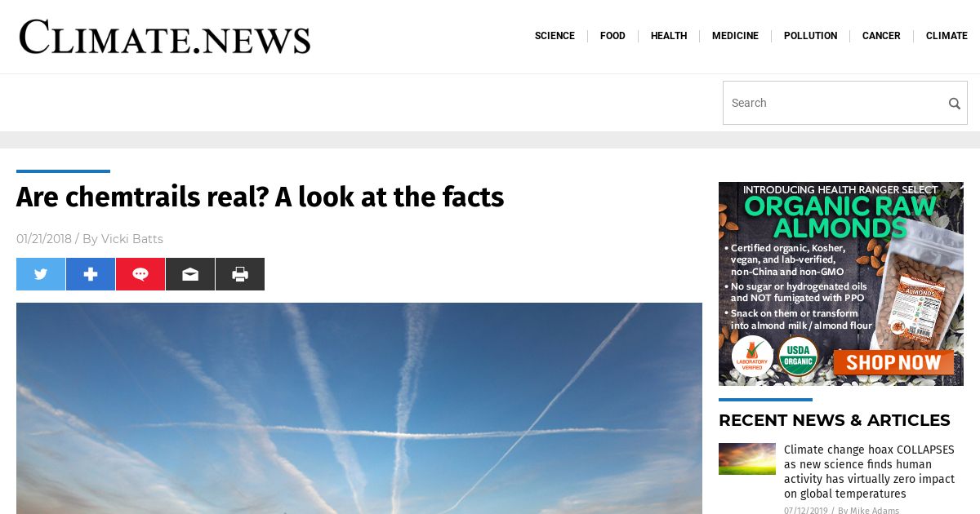980x514 pixels.
Task: Click the search magnifier icon
Action: point(954,104)
